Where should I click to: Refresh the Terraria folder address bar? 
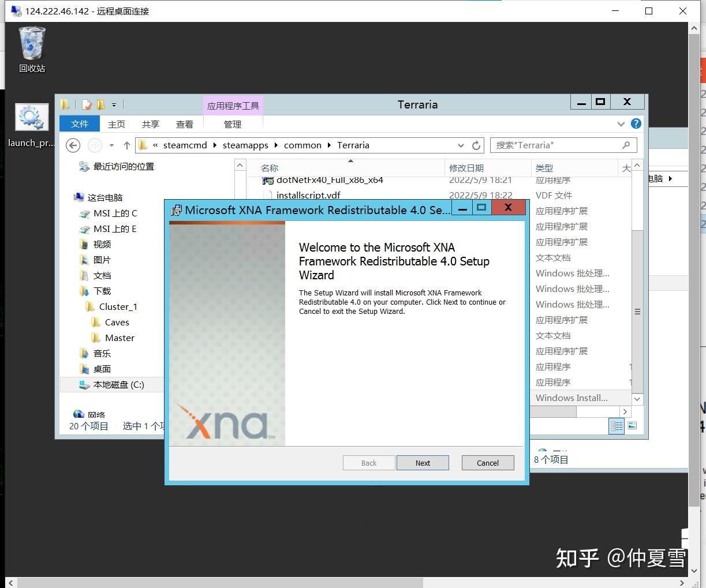pyautogui.click(x=476, y=145)
